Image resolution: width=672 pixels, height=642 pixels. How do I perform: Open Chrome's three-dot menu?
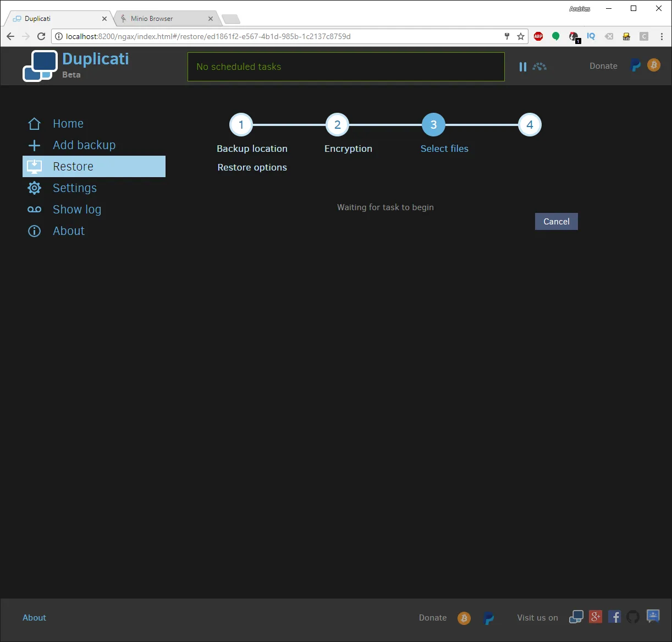[662, 36]
